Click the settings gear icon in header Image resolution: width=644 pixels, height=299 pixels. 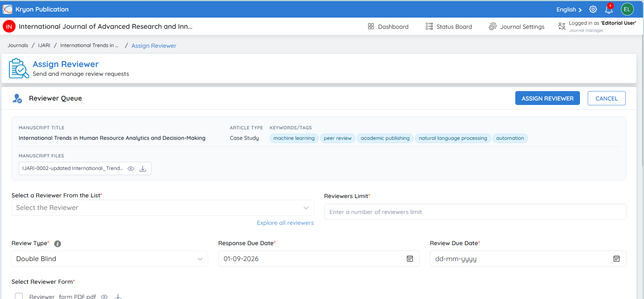pyautogui.click(x=593, y=9)
